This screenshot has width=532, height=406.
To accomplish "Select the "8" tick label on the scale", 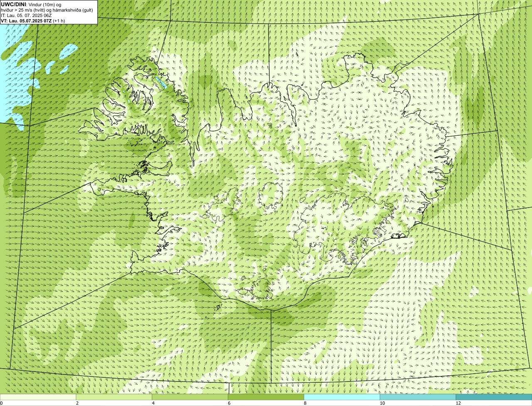I will (305, 403).
